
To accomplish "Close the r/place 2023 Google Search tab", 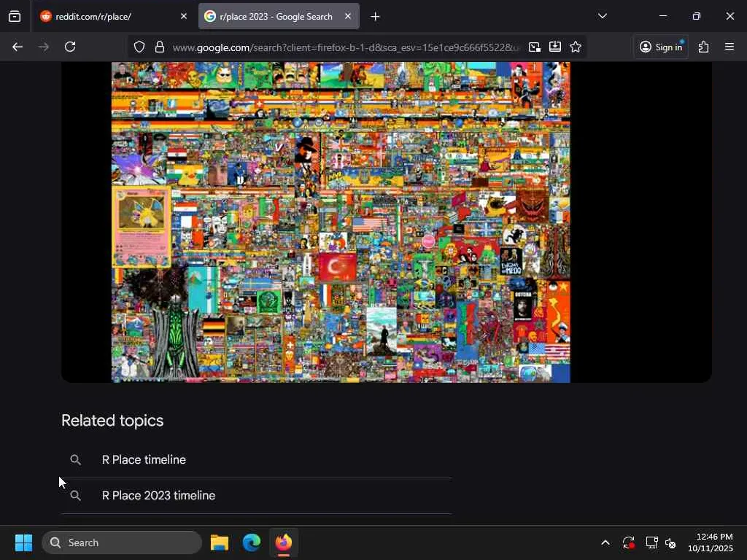I will tap(348, 16).
